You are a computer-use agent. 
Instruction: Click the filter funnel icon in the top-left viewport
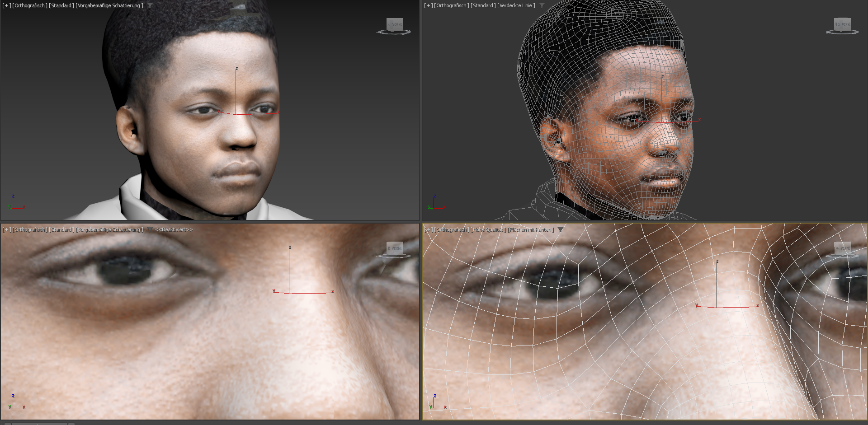pyautogui.click(x=150, y=5)
